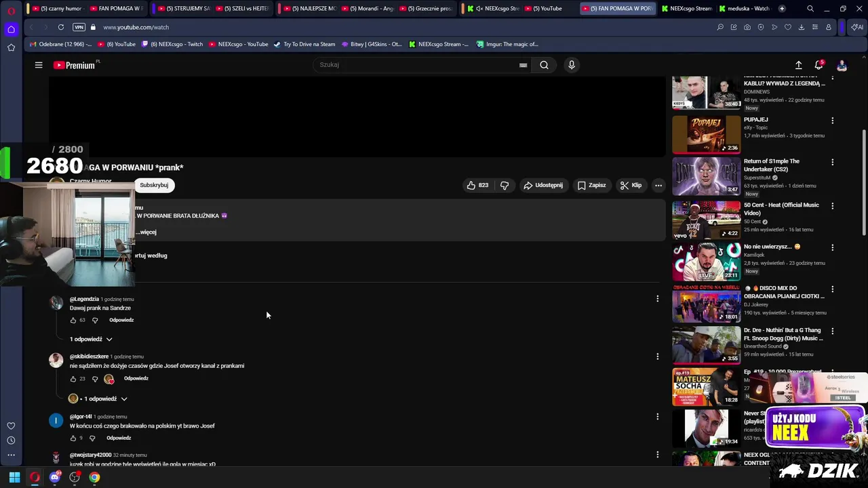Open options for DISCO MIX suggestion
868x488 pixels.
(832, 289)
